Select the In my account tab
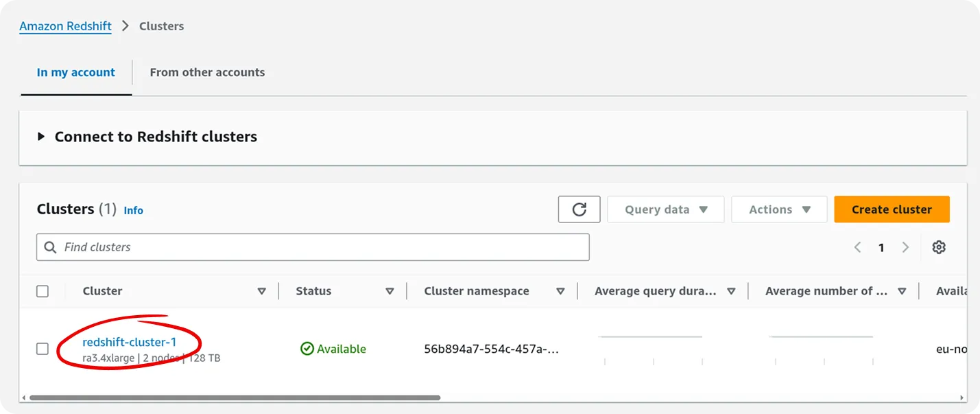The width and height of the screenshot is (980, 414). [x=75, y=71]
